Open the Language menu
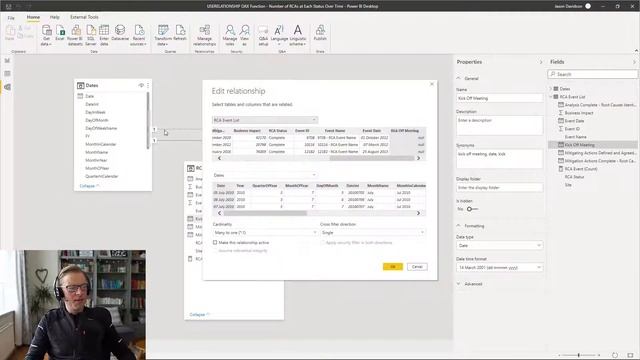The image size is (640, 360). pyautogui.click(x=279, y=35)
